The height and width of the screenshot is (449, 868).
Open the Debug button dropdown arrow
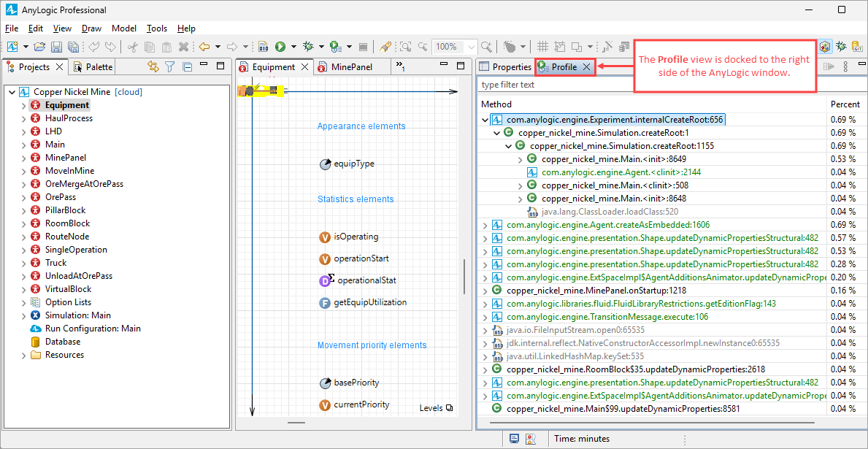click(x=322, y=47)
